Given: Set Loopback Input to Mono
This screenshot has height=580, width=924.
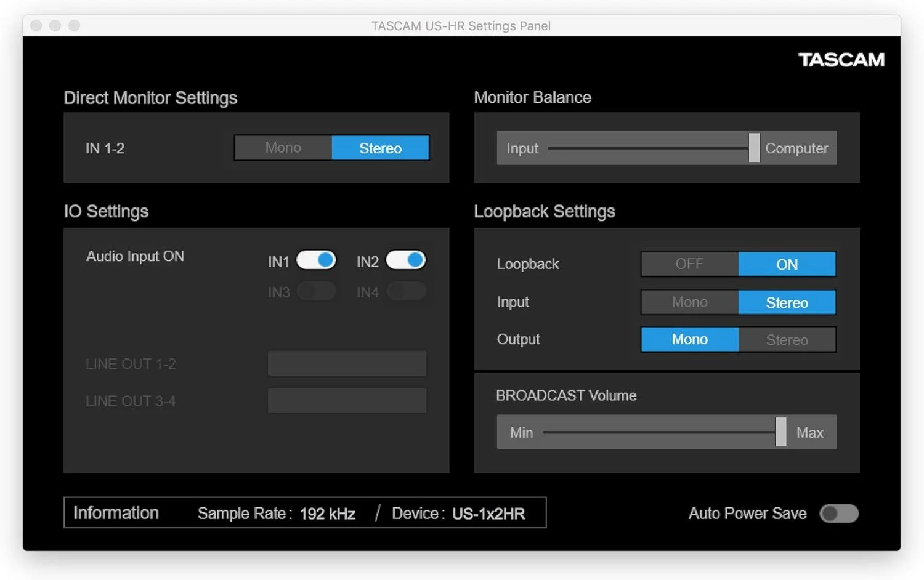Looking at the screenshot, I should pos(689,302).
